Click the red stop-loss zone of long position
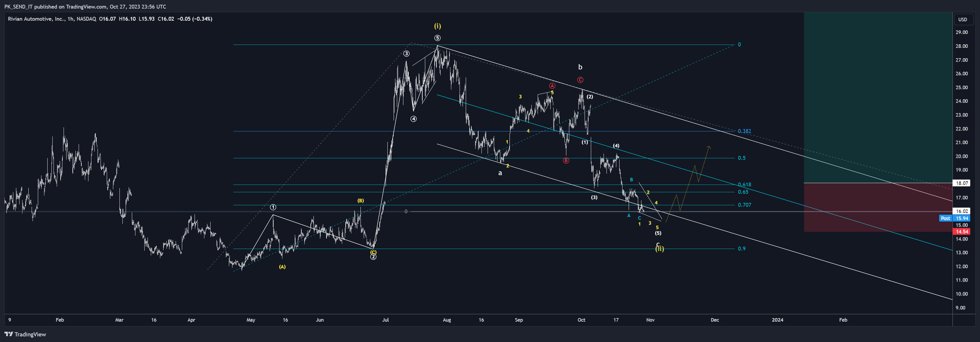 [878, 207]
